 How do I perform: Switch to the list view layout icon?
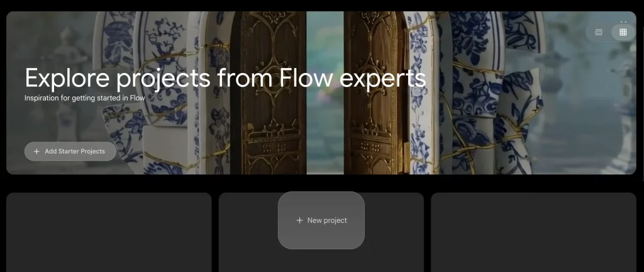click(599, 33)
